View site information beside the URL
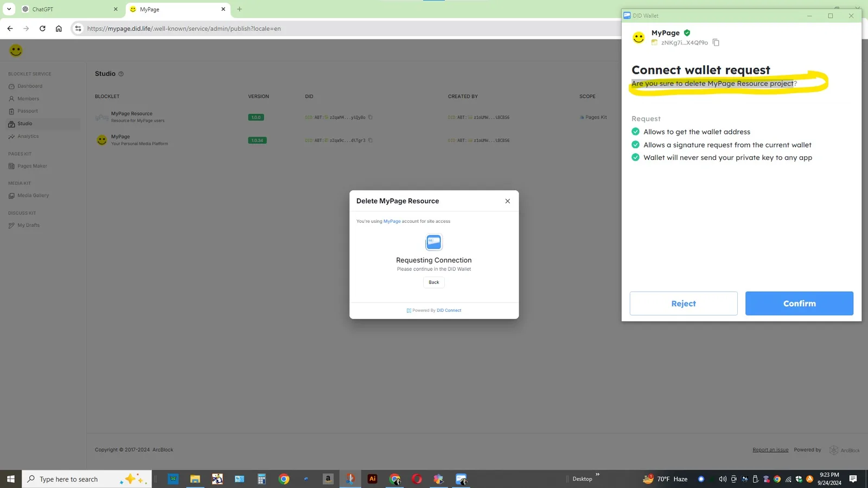 pos(78,29)
